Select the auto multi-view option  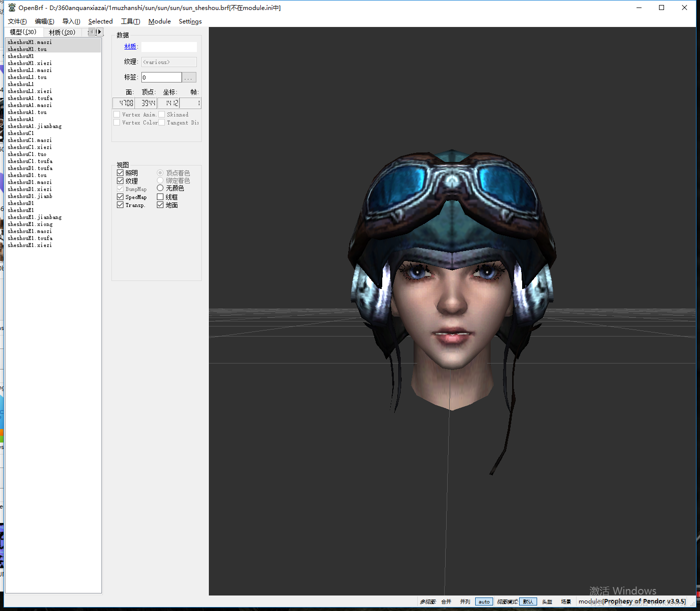(484, 601)
